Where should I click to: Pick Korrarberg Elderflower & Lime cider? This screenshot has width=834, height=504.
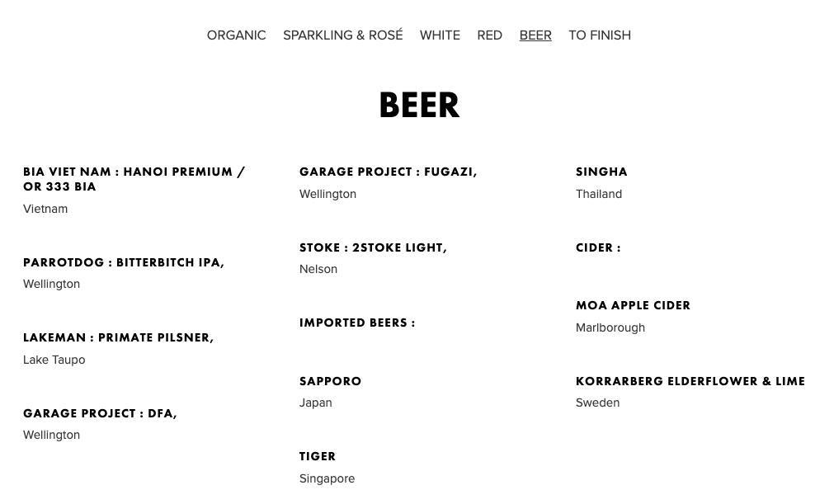[690, 381]
